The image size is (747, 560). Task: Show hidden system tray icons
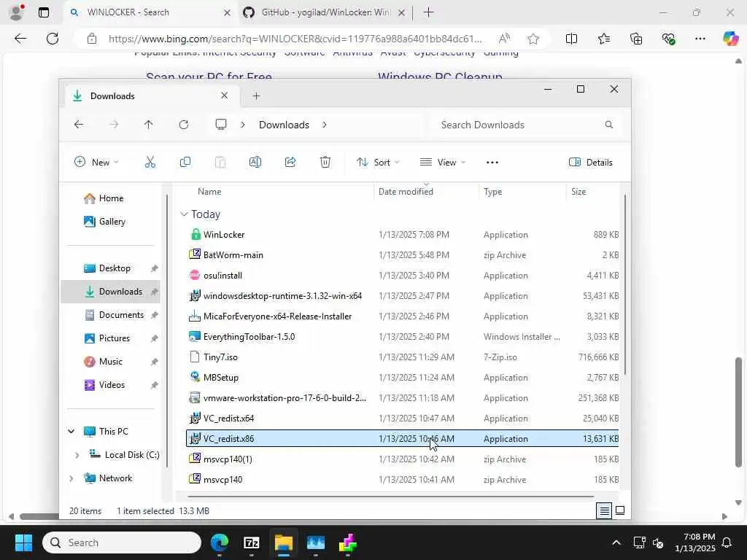point(616,542)
